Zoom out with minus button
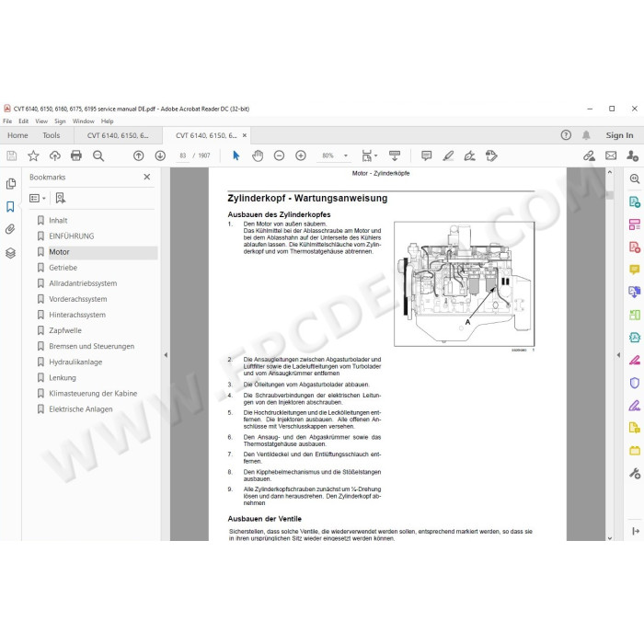 pos(279,155)
